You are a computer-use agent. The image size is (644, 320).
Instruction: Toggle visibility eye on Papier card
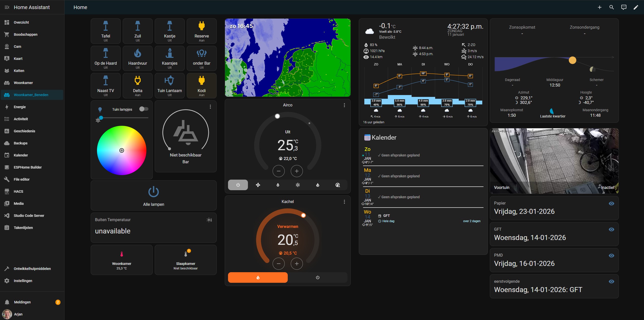[x=611, y=204]
